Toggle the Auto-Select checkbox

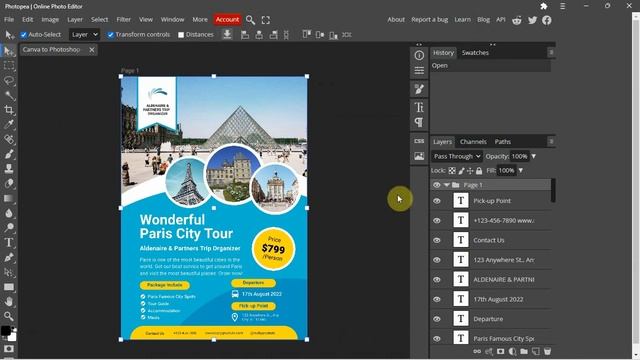(x=24, y=35)
